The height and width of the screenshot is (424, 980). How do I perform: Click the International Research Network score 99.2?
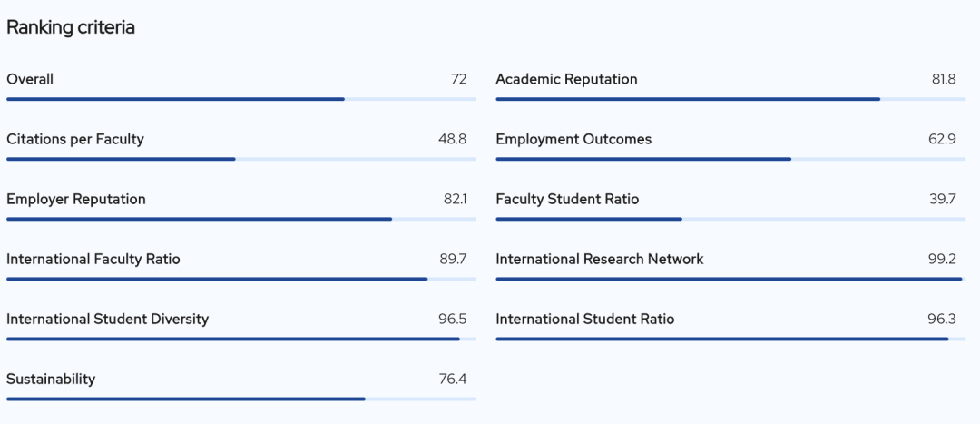[x=942, y=259]
